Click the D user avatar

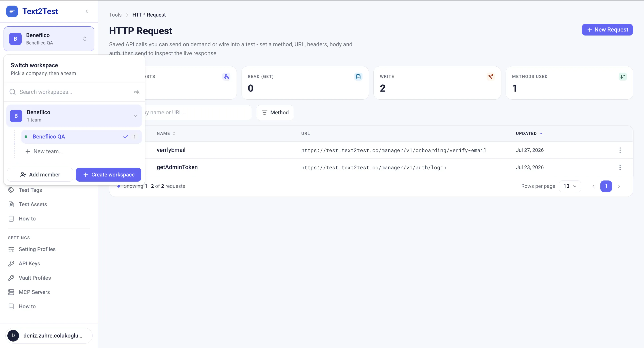pos(13,335)
